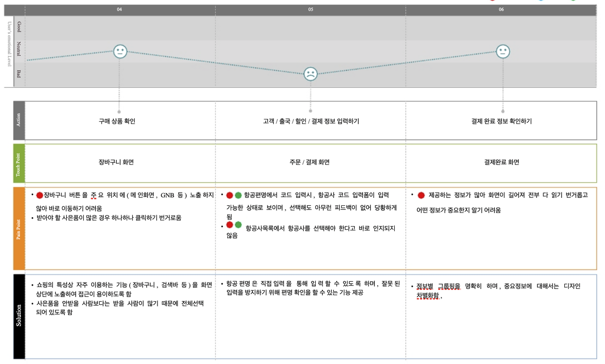
Task: Click the green Touch Point row label
Action: (19, 163)
